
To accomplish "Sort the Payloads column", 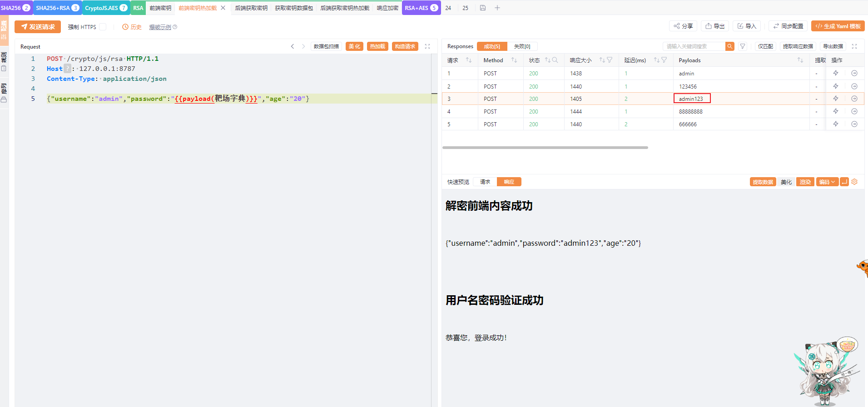I will [800, 60].
